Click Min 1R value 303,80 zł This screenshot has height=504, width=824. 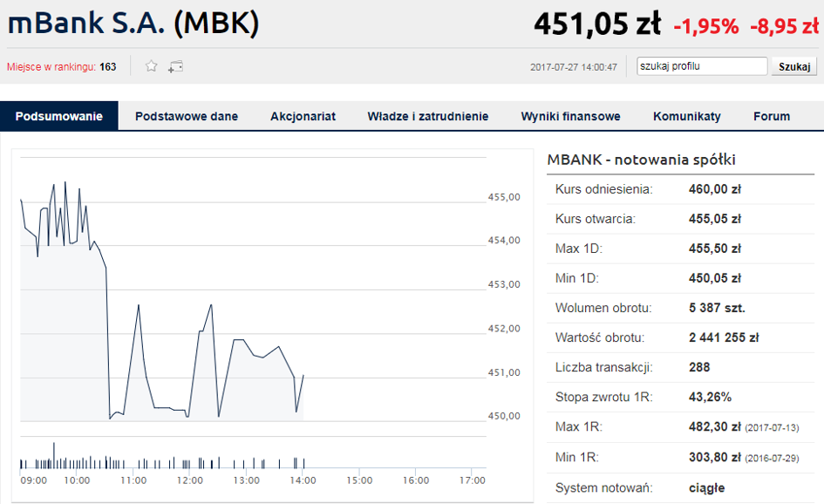click(x=715, y=457)
